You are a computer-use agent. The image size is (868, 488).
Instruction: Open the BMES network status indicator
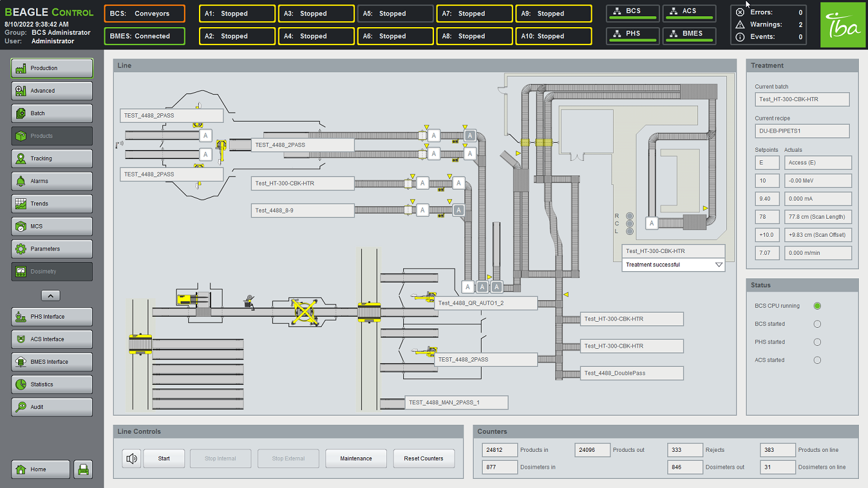tap(690, 36)
